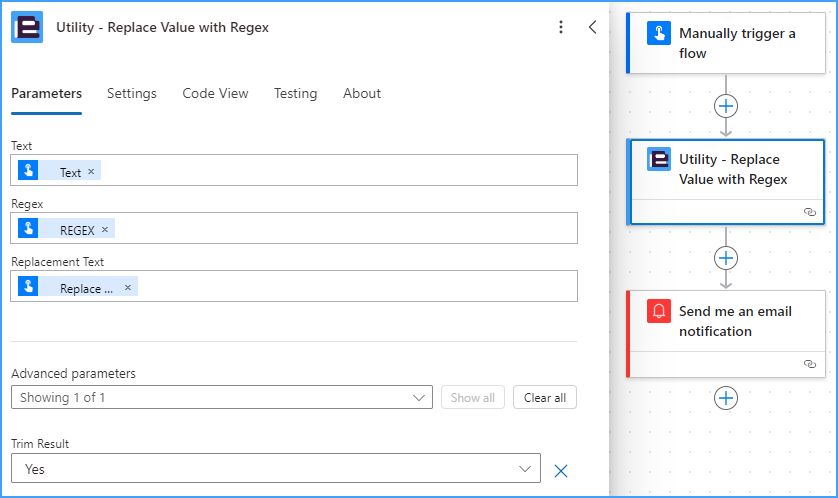
Task: Click plus button below Manually trigger a flow
Action: 726,106
